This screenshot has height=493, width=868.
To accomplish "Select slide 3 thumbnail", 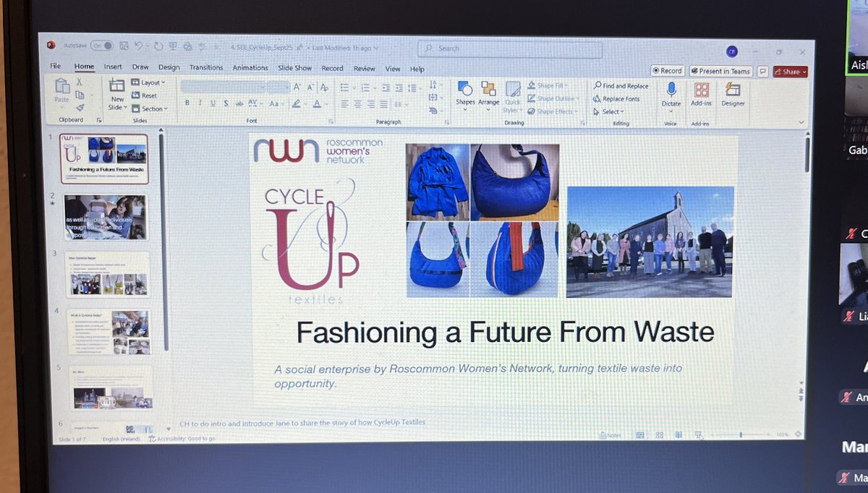I will point(107,275).
